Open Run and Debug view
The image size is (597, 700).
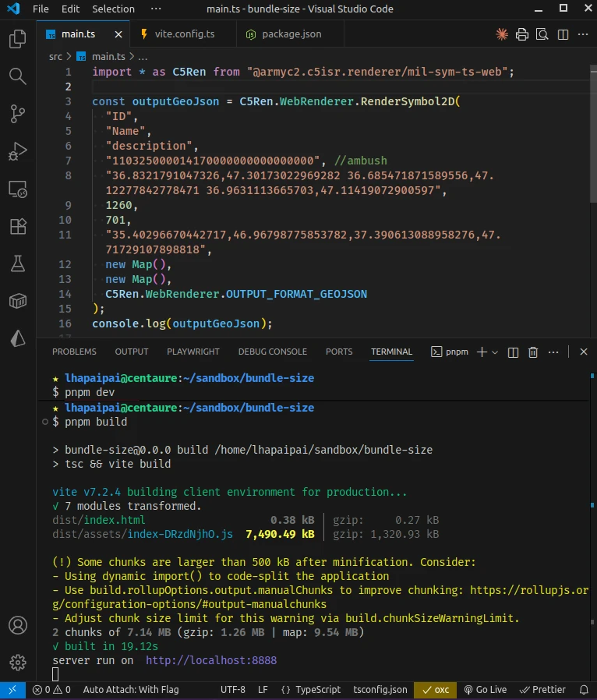18,151
